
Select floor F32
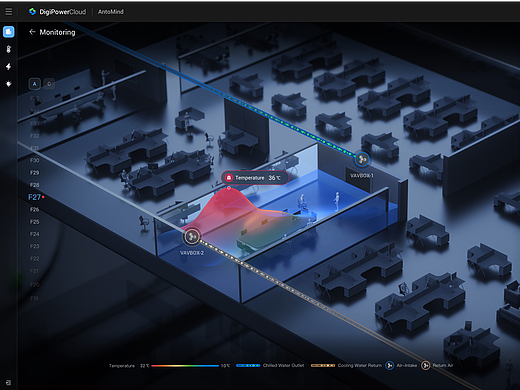[35, 136]
